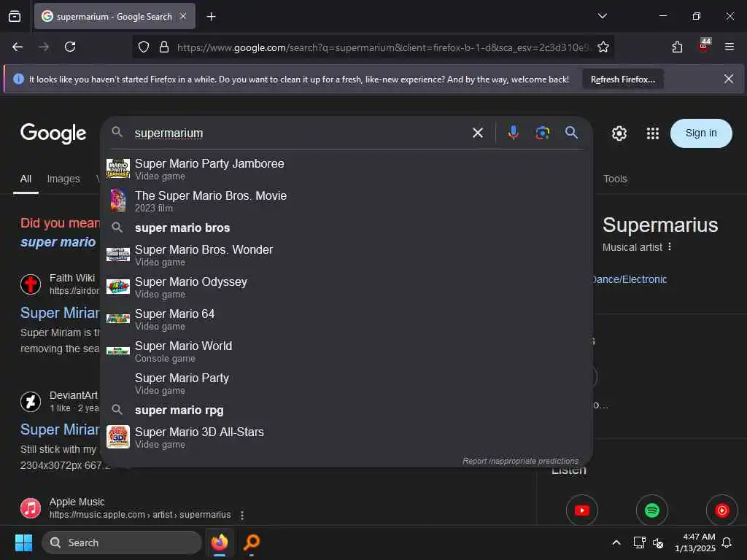
Task: Open Google quick settings gear
Action: 619,133
